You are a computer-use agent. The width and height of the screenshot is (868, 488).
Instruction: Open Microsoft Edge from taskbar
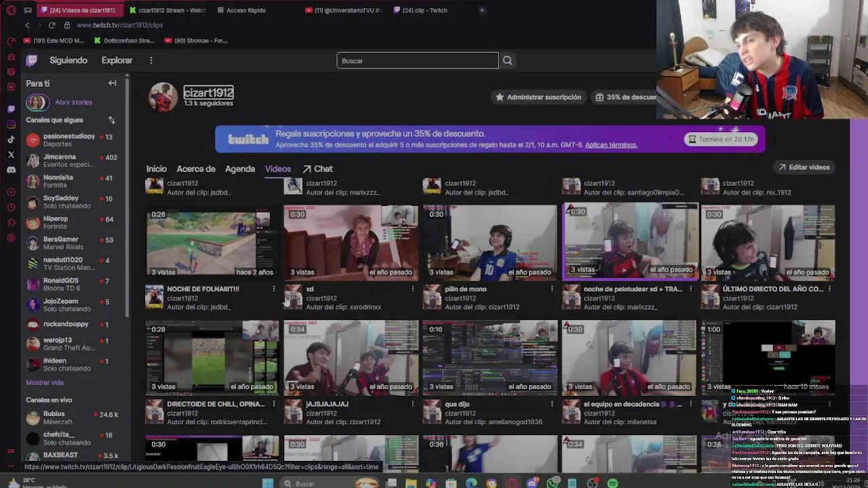[471, 483]
